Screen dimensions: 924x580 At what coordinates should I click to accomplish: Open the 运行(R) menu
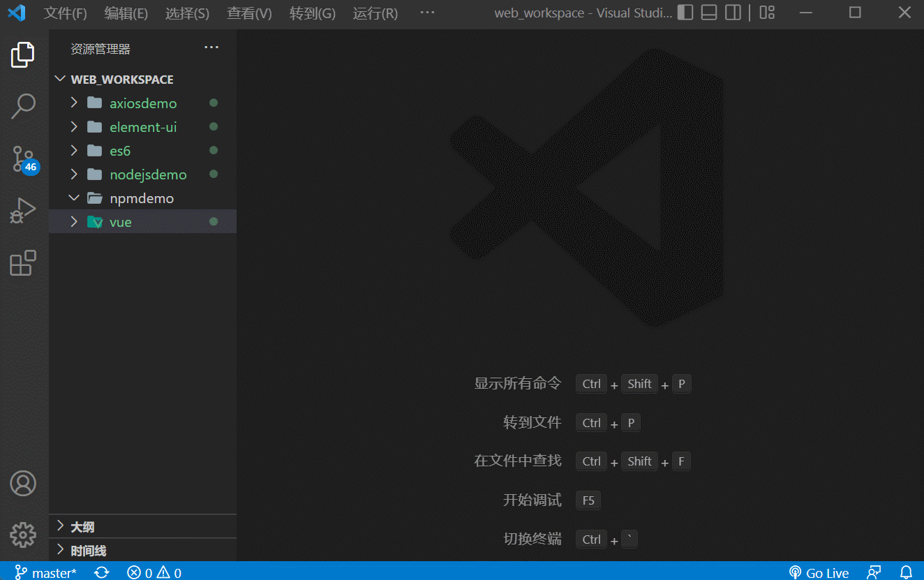pos(375,13)
